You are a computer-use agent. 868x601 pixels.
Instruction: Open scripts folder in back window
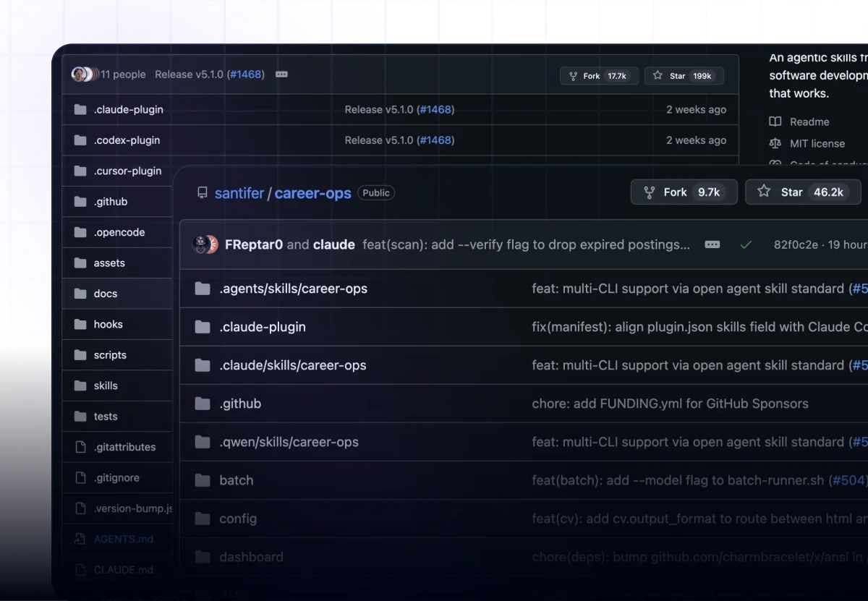click(110, 355)
